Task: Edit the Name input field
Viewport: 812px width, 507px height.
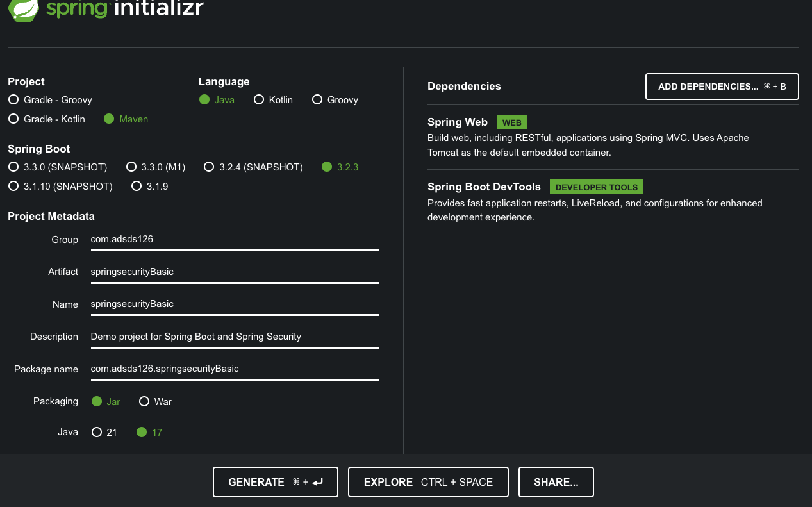Action: pos(235,304)
